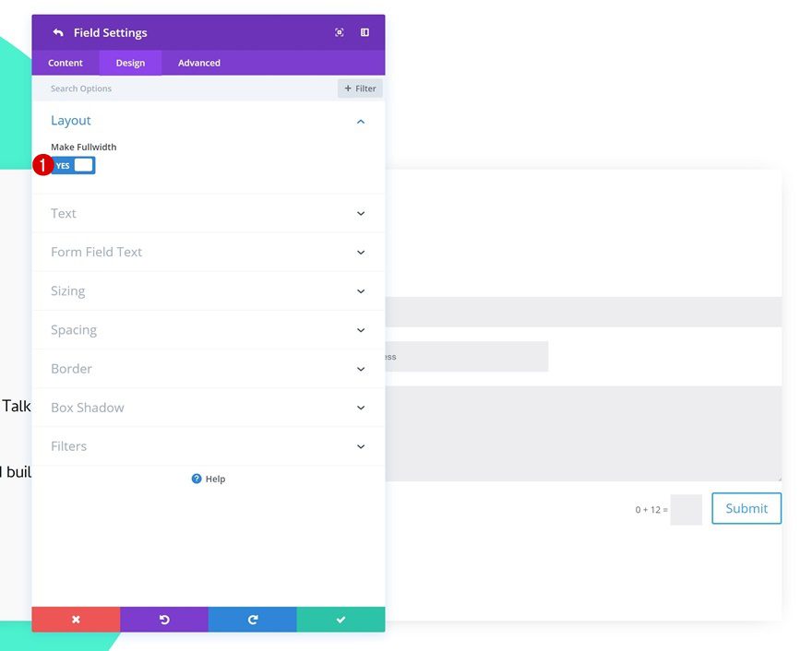The width and height of the screenshot is (812, 651).
Task: Click the column layout icon in header
Action: click(x=365, y=31)
